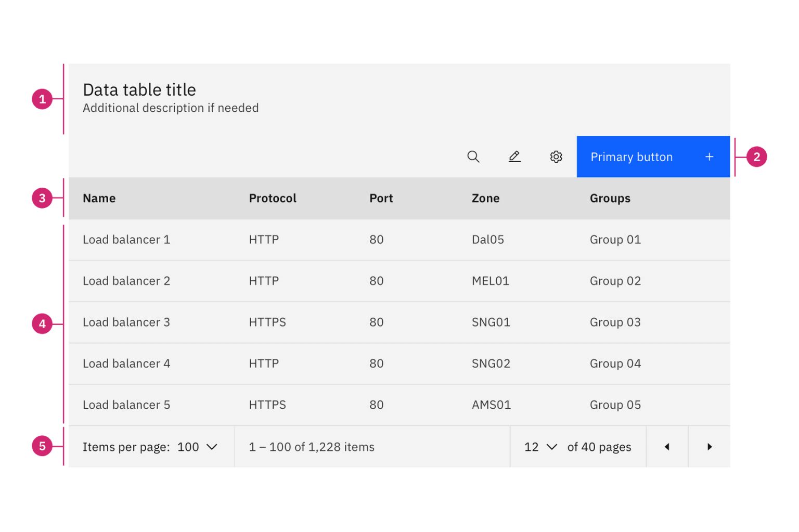Sort by the Name column header
The image size is (799, 532).
[99, 198]
